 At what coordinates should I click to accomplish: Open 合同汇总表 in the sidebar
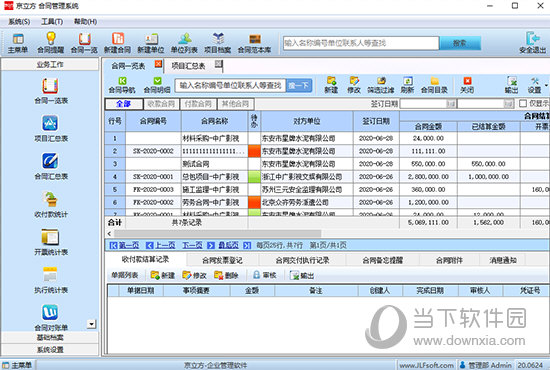[x=51, y=167]
